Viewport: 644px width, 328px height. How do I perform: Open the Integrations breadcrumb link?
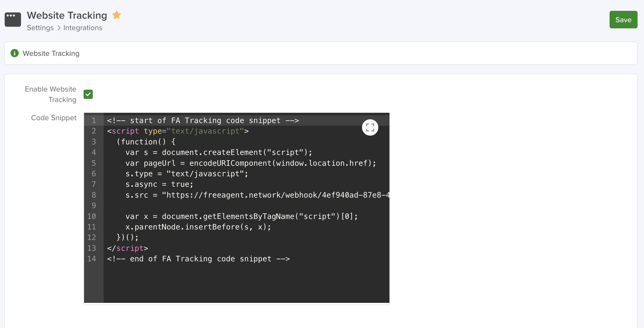click(x=83, y=28)
